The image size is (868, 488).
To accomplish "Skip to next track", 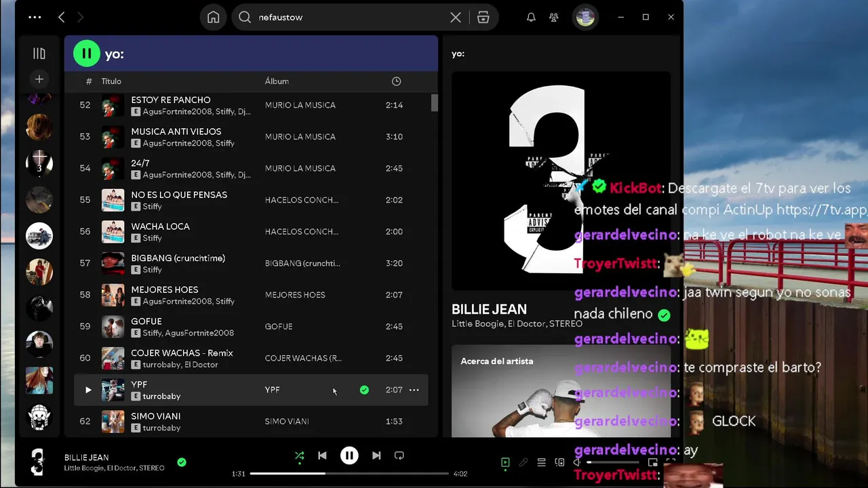I will click(376, 455).
